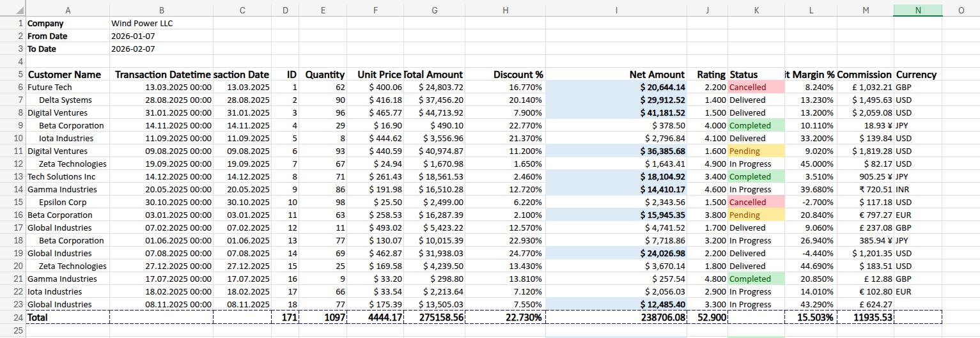Select the Net Amount header cell

(657, 75)
